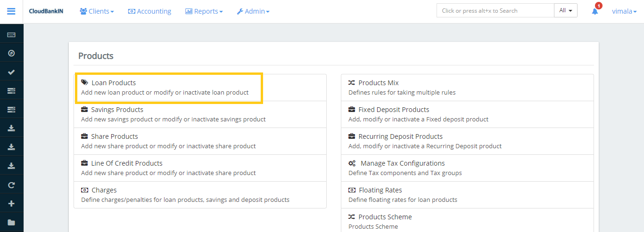Open the keyboard shortcuts sidebar icon
This screenshot has width=644, height=232.
pos(11,35)
